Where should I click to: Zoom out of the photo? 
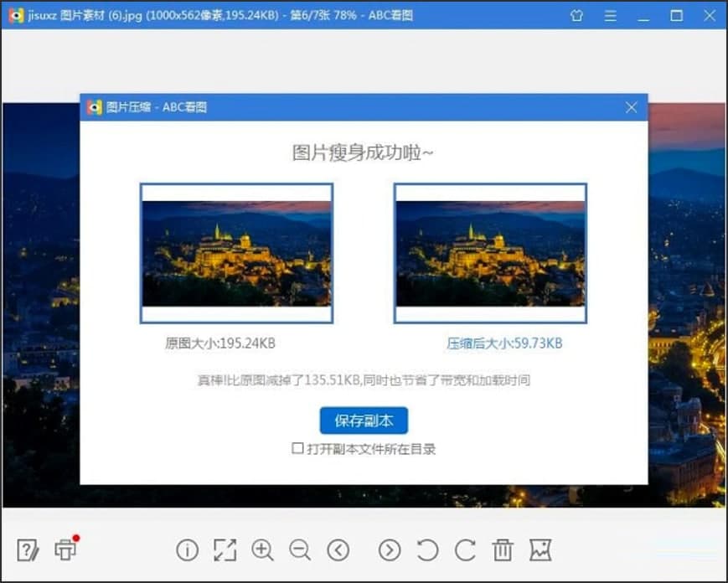[301, 550]
